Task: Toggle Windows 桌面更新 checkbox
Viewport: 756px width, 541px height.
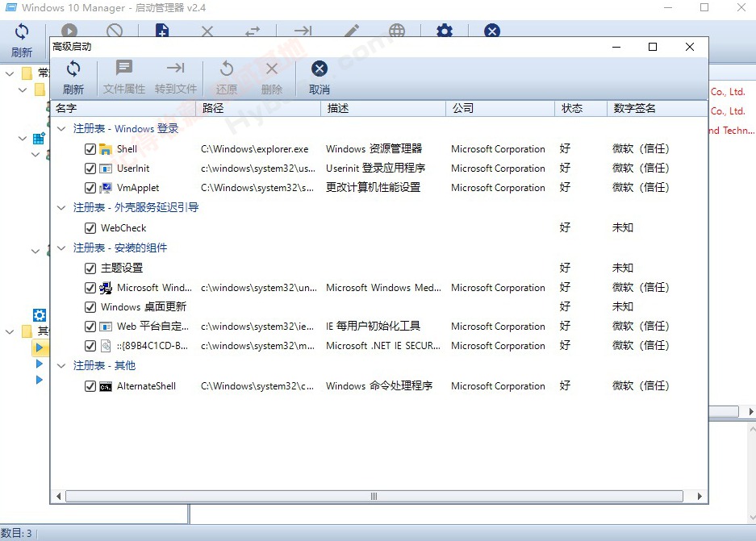Action: (90, 307)
